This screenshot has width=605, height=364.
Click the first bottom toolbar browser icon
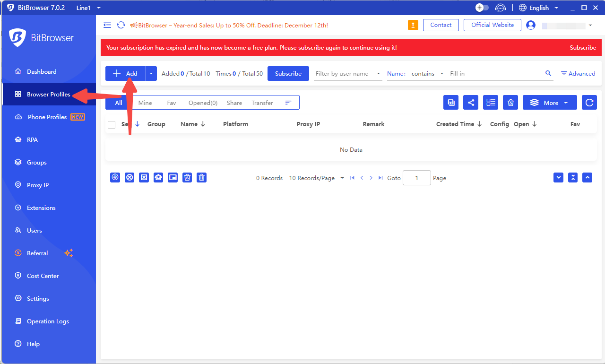click(x=115, y=177)
